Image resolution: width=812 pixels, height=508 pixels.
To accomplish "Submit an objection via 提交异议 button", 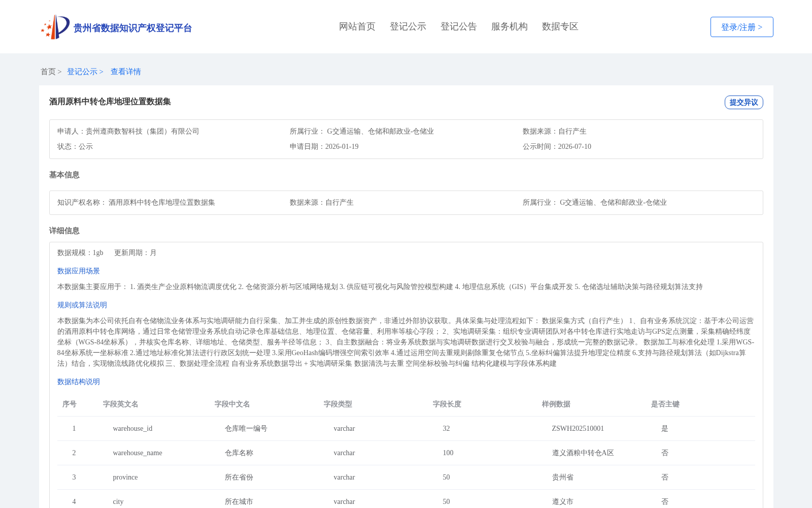I will (x=744, y=102).
